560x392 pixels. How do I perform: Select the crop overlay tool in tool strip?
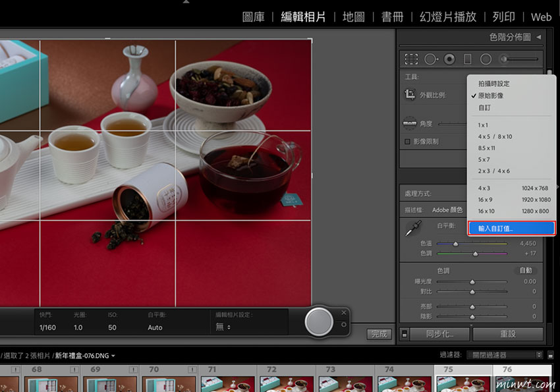[411, 59]
